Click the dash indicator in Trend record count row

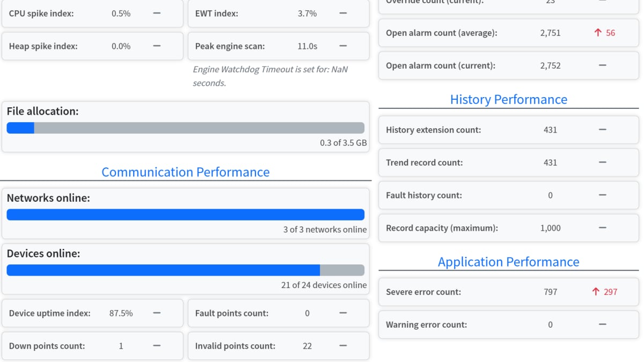tap(602, 162)
